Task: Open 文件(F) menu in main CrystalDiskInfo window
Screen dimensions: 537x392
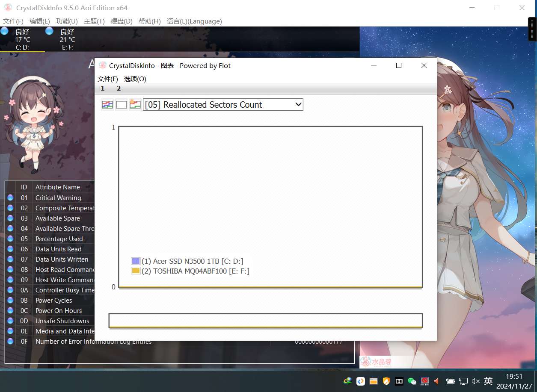Action: pyautogui.click(x=13, y=21)
